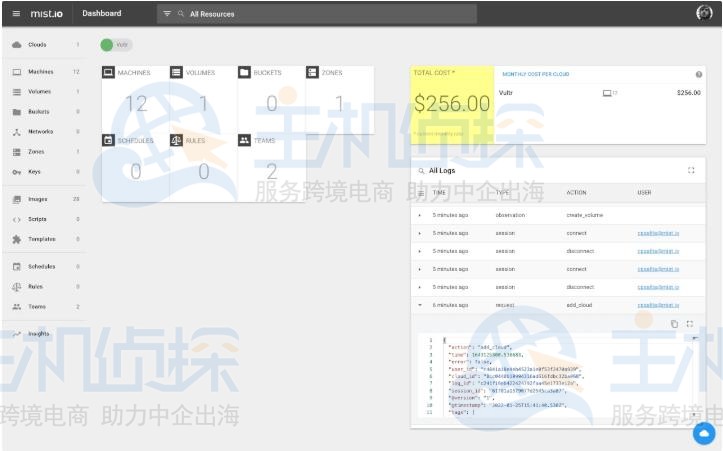
Task: Open the filter icon in search bar
Action: pyautogui.click(x=167, y=14)
